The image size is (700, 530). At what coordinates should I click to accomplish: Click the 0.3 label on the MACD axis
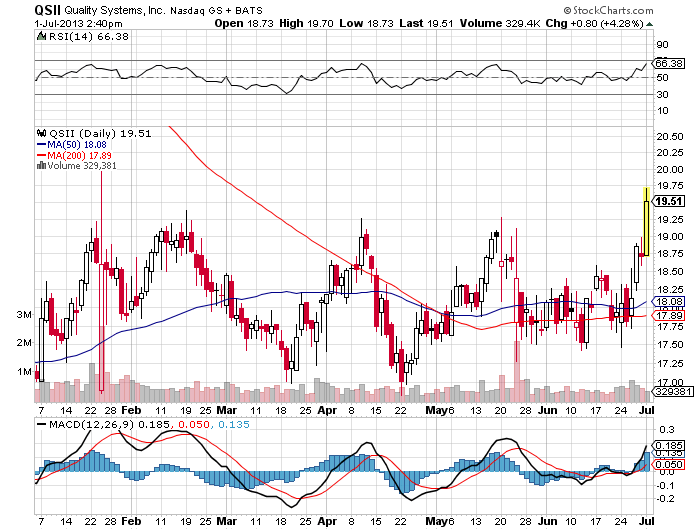[666, 430]
